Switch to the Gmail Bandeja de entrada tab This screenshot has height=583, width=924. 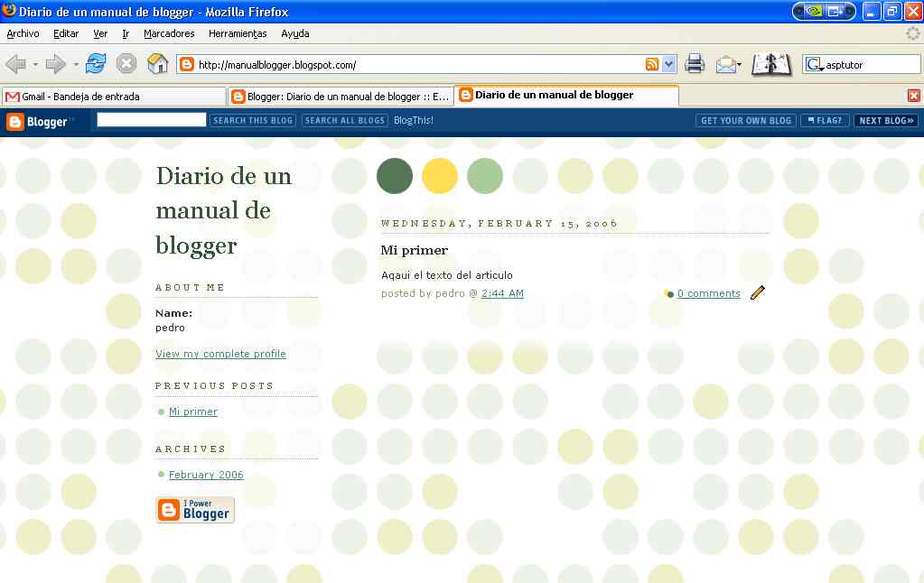[x=113, y=96]
